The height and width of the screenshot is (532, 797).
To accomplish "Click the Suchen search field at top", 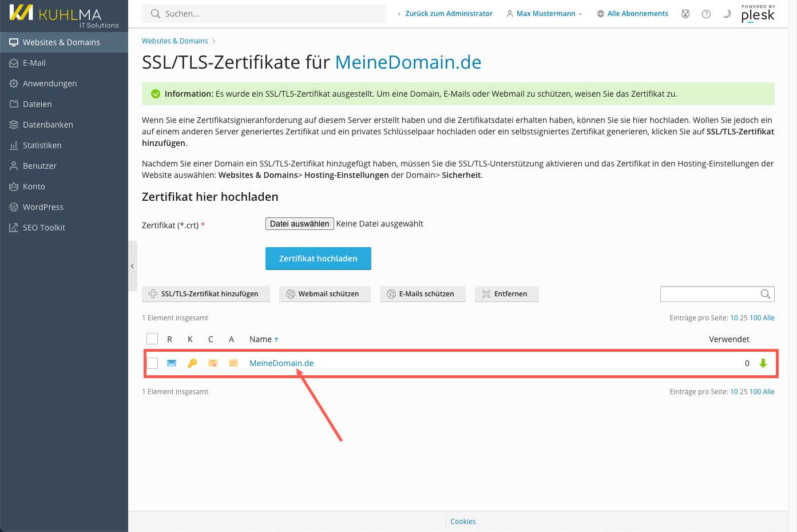I will tap(269, 14).
